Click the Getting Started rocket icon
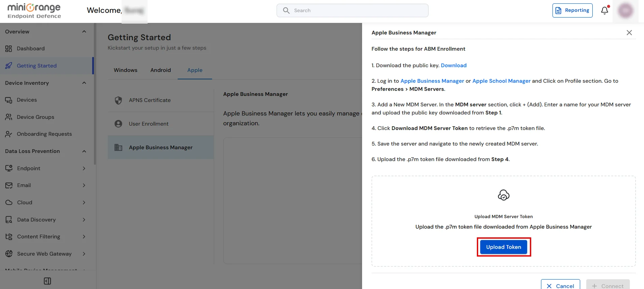Screen dimensions: 644x289 [9, 66]
